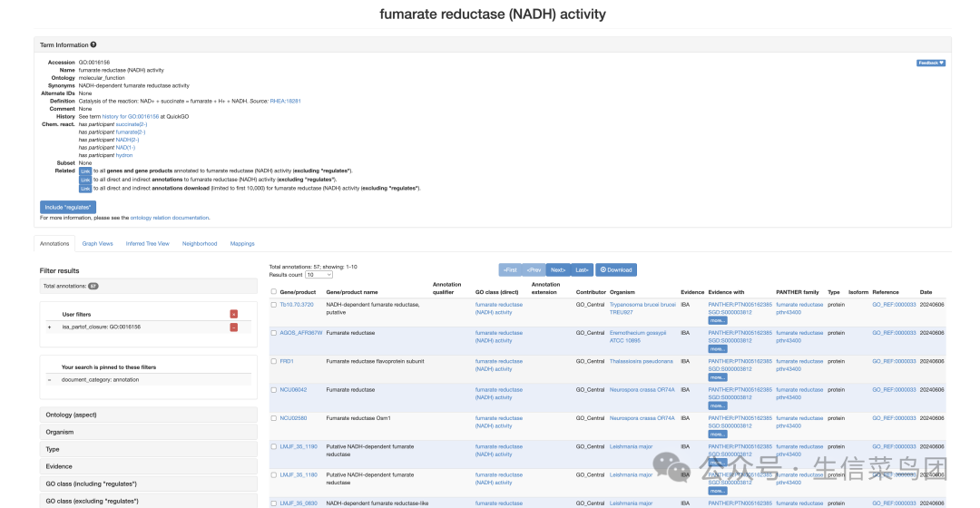Click the Prev page button
The width and height of the screenshot is (980, 508).
coord(534,270)
